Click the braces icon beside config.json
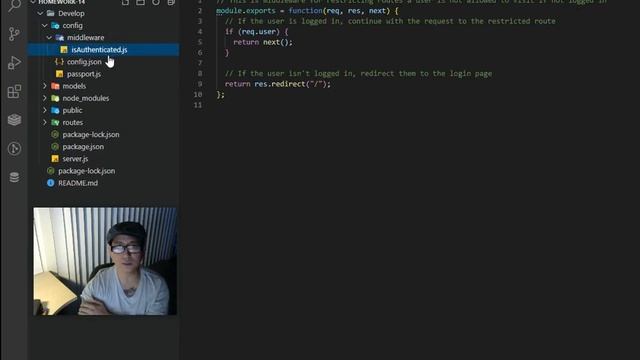The width and height of the screenshot is (640, 360). tap(59, 62)
